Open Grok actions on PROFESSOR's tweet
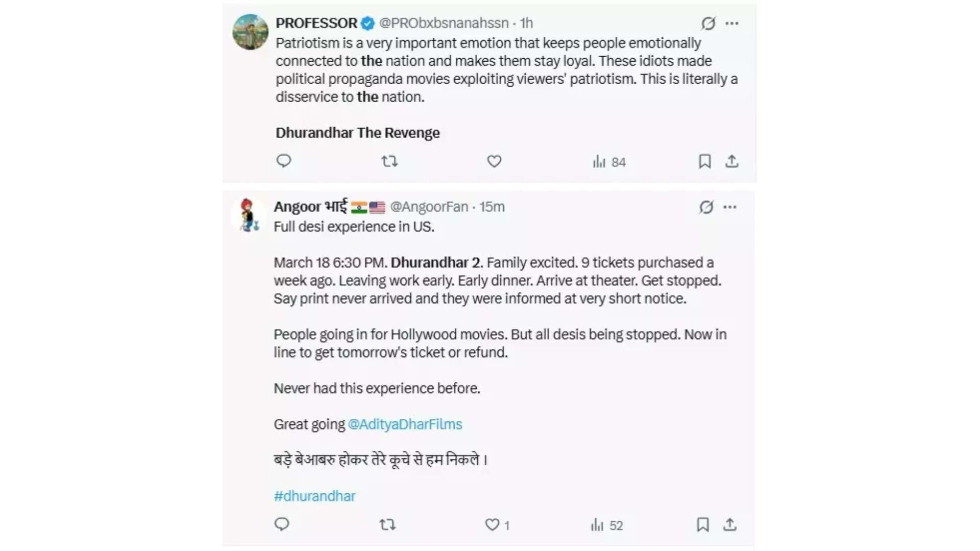 [x=707, y=23]
